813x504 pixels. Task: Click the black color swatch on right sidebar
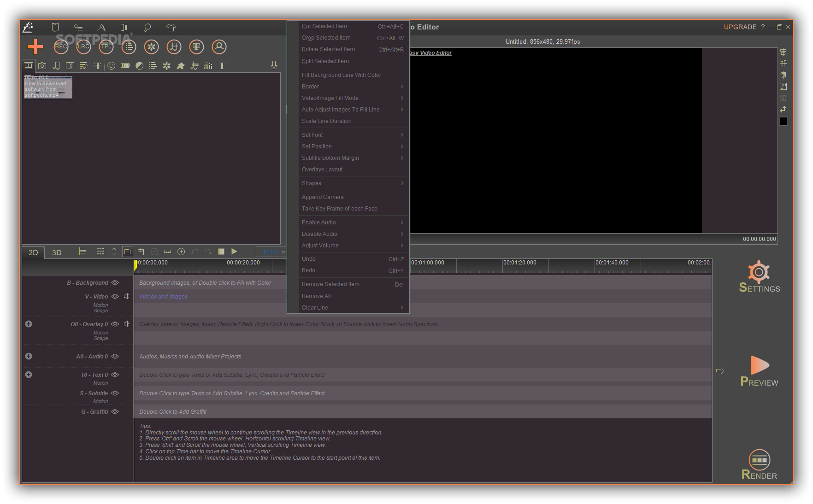tap(784, 121)
